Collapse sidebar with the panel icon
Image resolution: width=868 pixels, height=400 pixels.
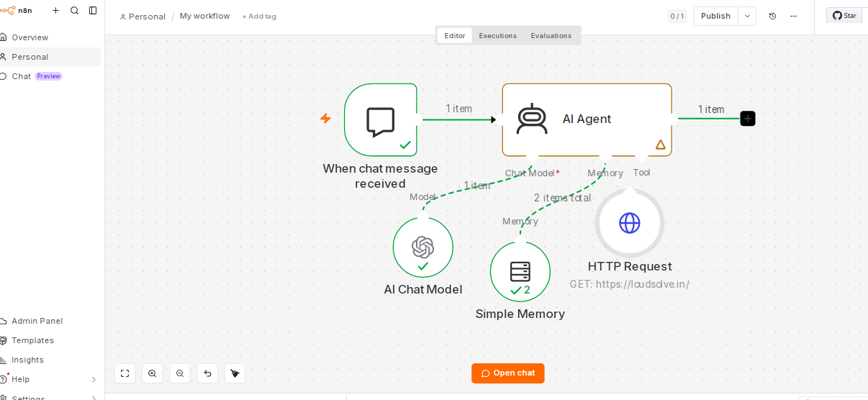click(93, 10)
